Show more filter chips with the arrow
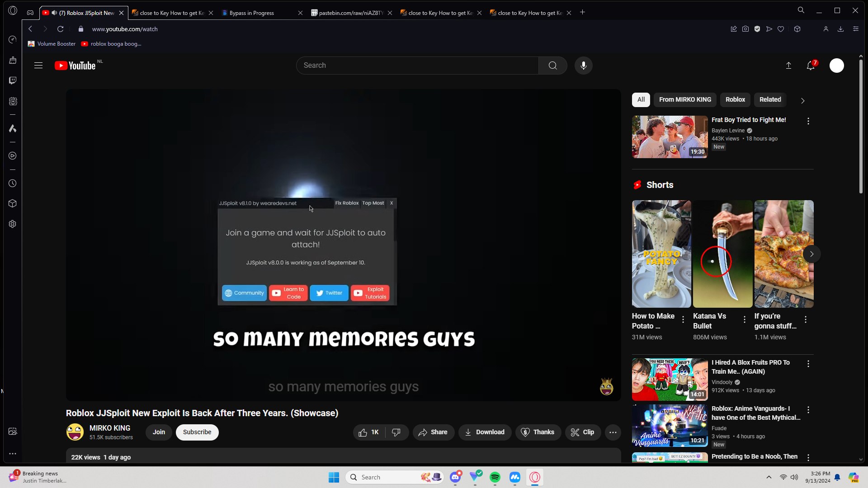The width and height of the screenshot is (868, 488). point(803,101)
